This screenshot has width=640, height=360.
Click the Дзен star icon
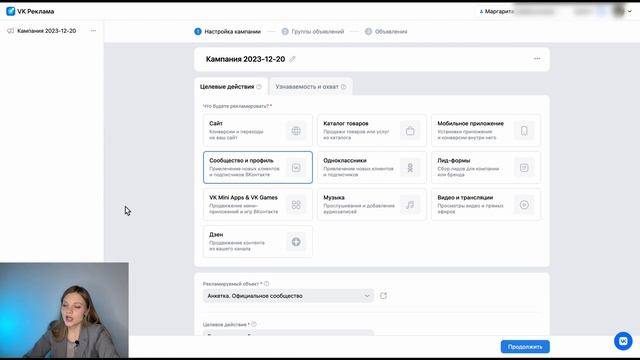pyautogui.click(x=296, y=242)
